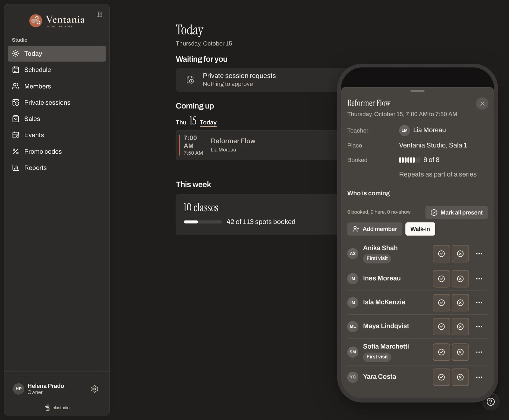Open Events from the sidebar
509x420 pixels.
[x=57, y=135]
